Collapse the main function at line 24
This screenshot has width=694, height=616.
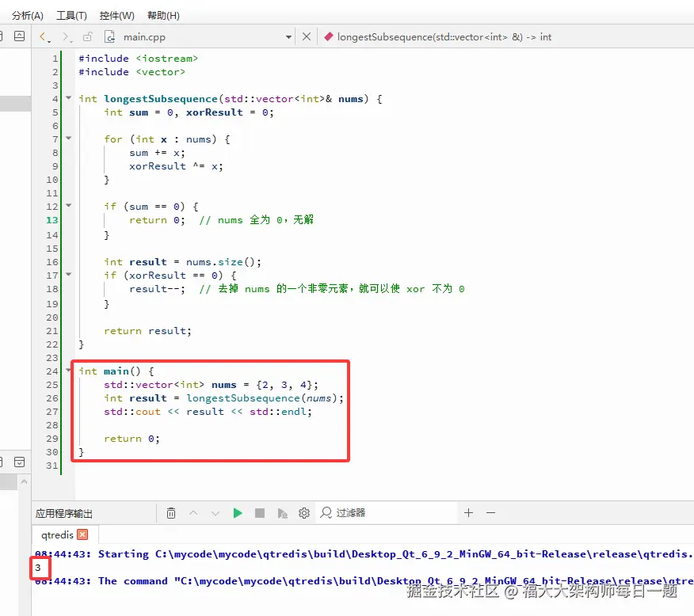(69, 370)
